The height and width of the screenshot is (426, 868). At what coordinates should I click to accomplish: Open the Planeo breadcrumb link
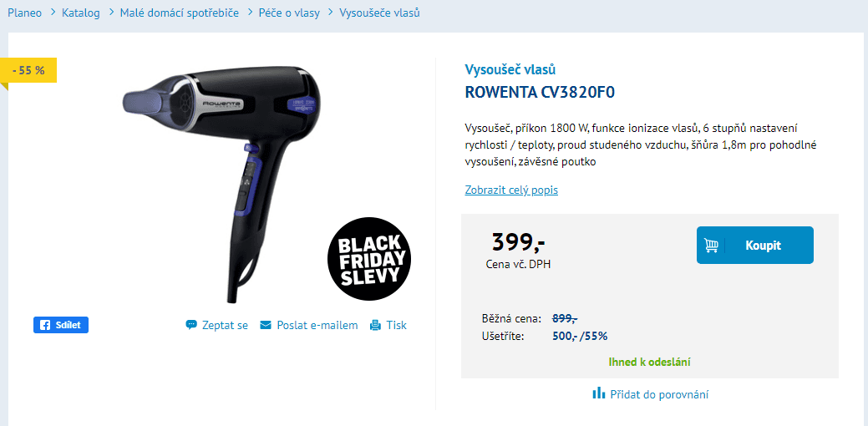pyautogui.click(x=24, y=13)
